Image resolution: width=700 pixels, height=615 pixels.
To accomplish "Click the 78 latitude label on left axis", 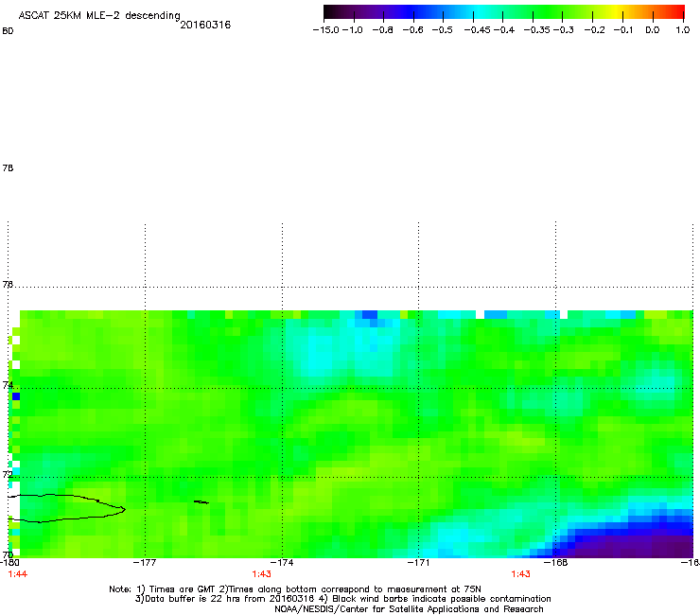I will pos(8,167).
